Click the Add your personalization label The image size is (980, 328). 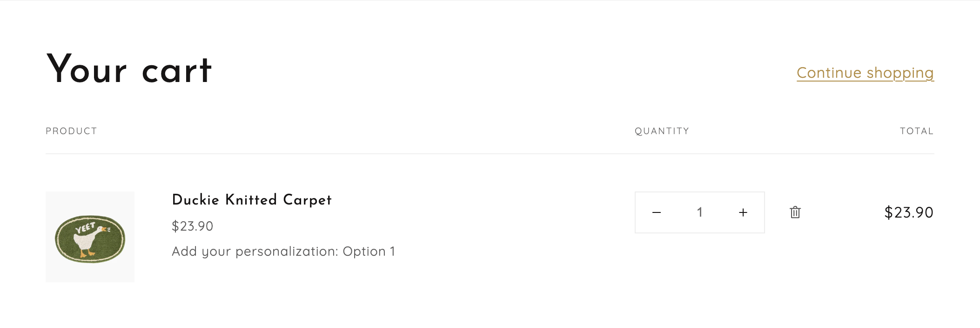tap(255, 252)
